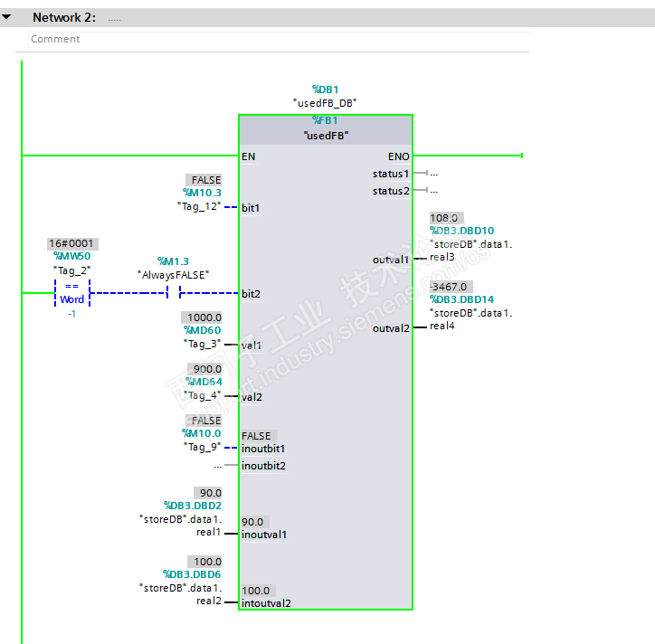The height and width of the screenshot is (644, 655).
Task: Click the inoutval1 pin label
Action: pyautogui.click(x=264, y=535)
